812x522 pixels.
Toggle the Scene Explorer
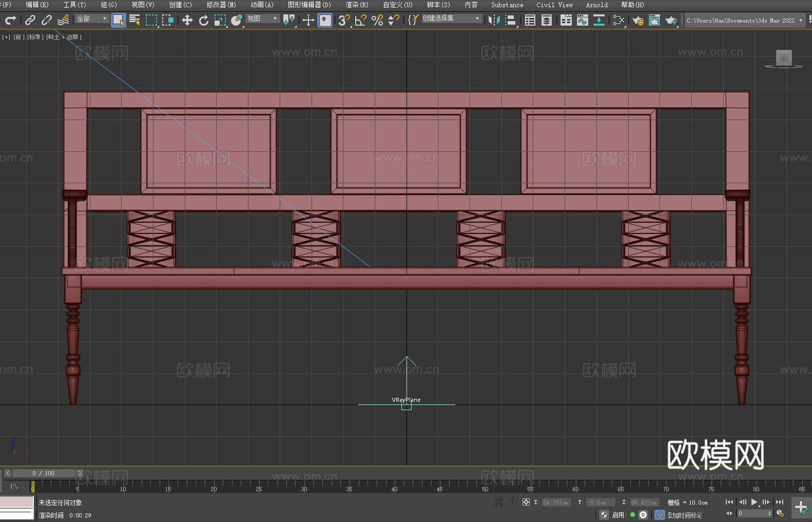[x=530, y=20]
